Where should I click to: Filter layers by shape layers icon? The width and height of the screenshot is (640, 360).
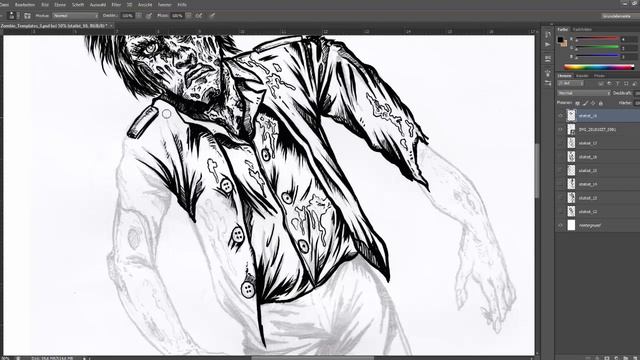tap(626, 84)
